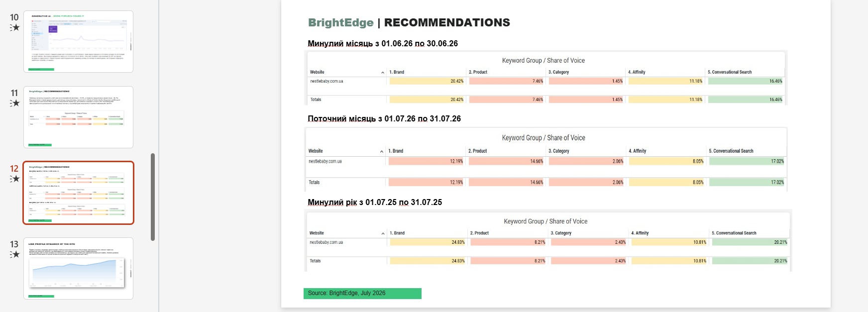Click the animation star icon under slide 10
Screen dimensions: 868x312
(x=15, y=27)
